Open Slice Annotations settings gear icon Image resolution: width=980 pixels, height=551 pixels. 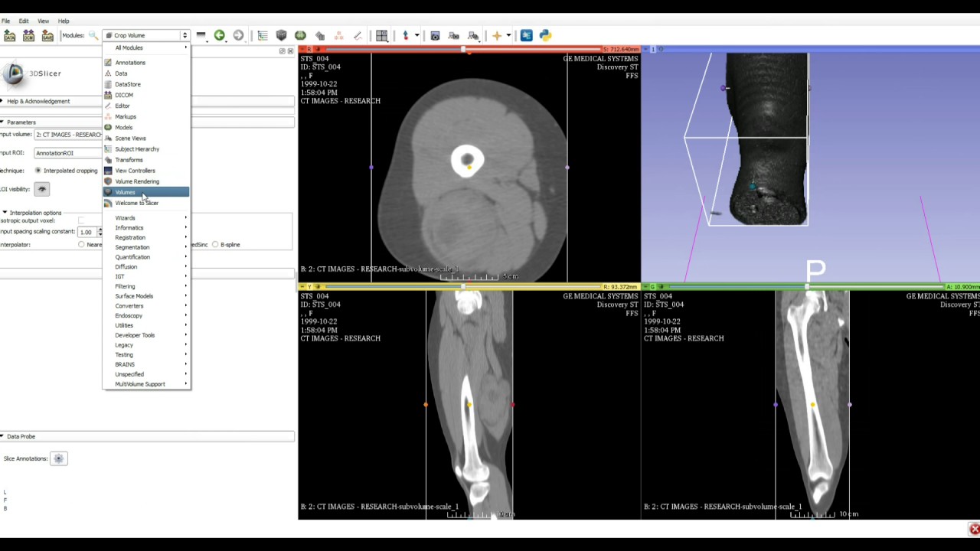pyautogui.click(x=59, y=458)
